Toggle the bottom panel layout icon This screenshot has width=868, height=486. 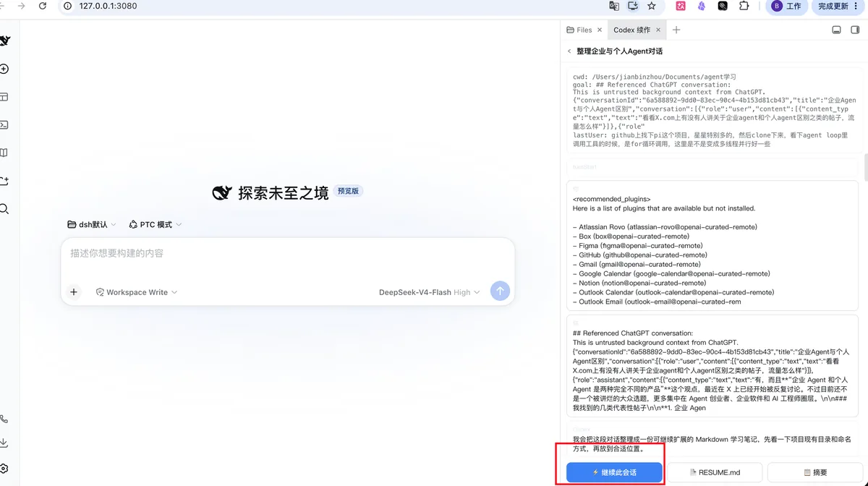pos(836,30)
